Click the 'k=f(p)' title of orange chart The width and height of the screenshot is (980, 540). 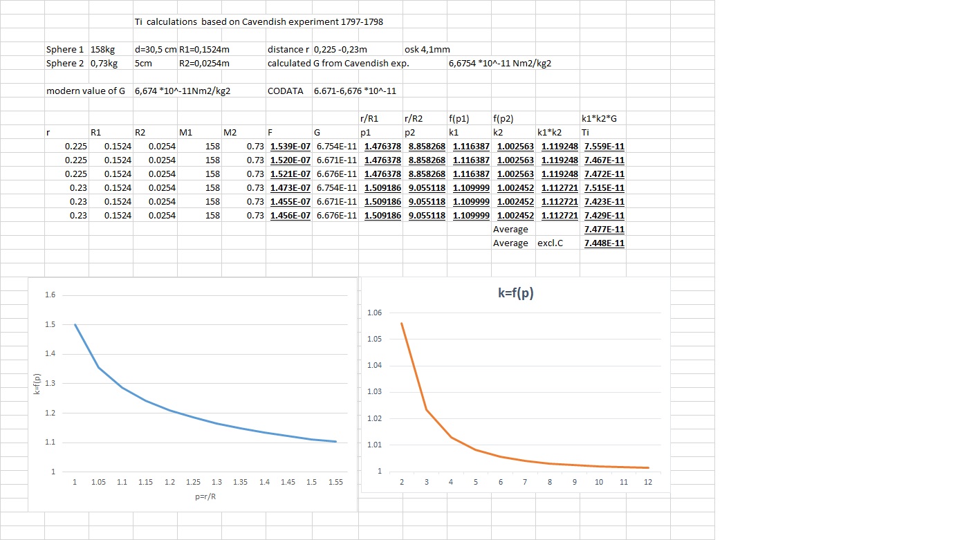[x=515, y=292]
